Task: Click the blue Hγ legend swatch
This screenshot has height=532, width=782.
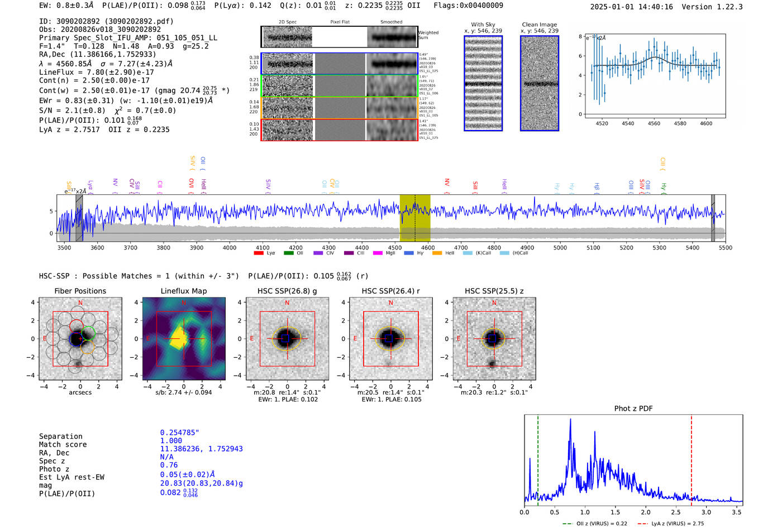Action: pos(409,253)
